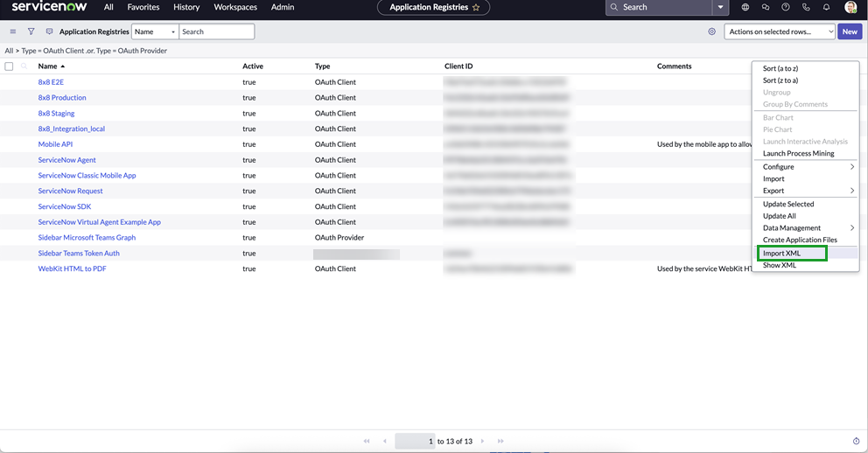Open the phone icon in header

pyautogui.click(x=806, y=7)
